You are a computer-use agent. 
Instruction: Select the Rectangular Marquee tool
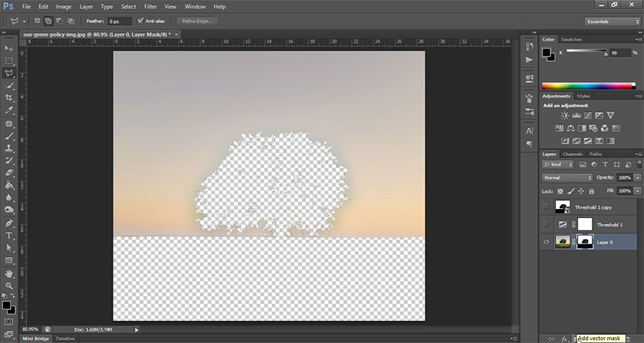click(x=10, y=60)
